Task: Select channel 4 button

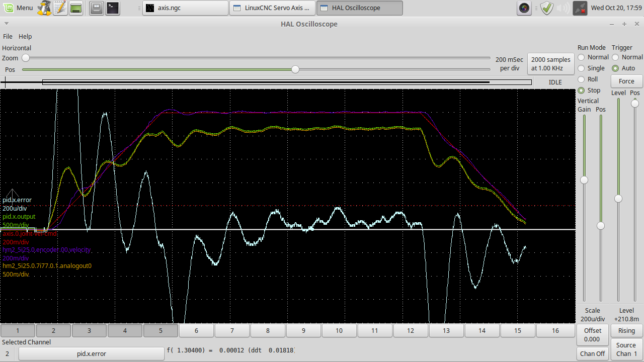Action: coord(125,330)
